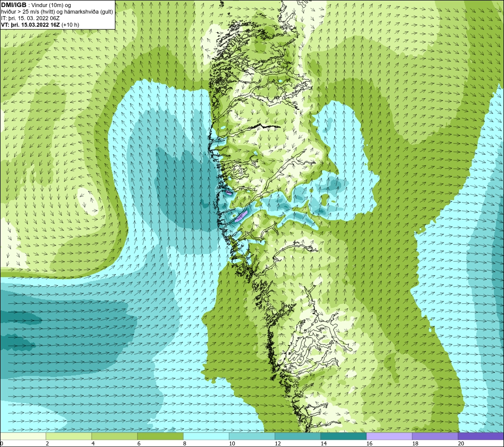Click the 20+ deep purple legend swatch

coord(481,436)
